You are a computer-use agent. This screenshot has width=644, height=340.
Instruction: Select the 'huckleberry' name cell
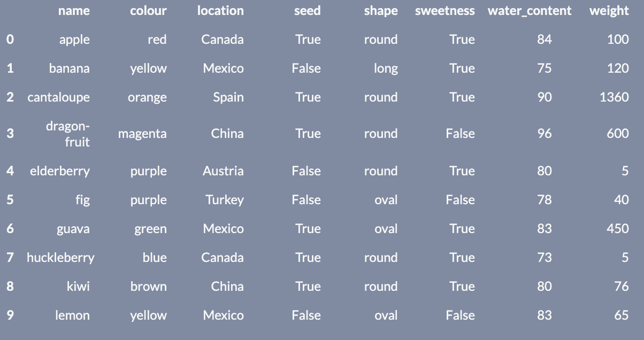coord(60,258)
